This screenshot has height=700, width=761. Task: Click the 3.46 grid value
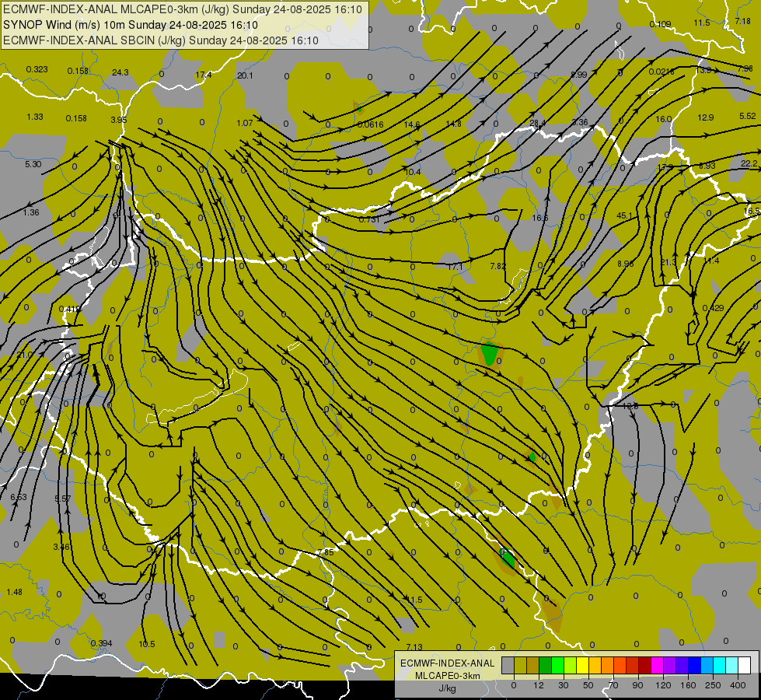coord(61,547)
